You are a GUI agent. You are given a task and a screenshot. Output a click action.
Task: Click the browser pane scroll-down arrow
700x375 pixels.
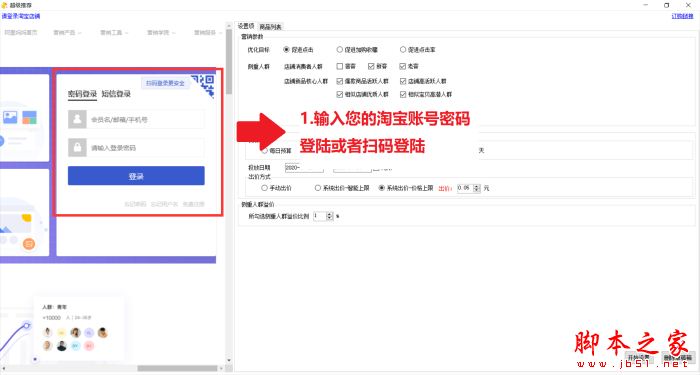point(229,360)
